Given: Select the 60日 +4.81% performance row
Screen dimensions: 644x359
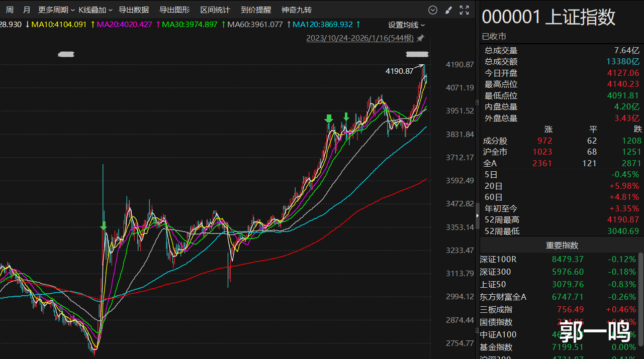Looking at the screenshot, I should pyautogui.click(x=562, y=197).
